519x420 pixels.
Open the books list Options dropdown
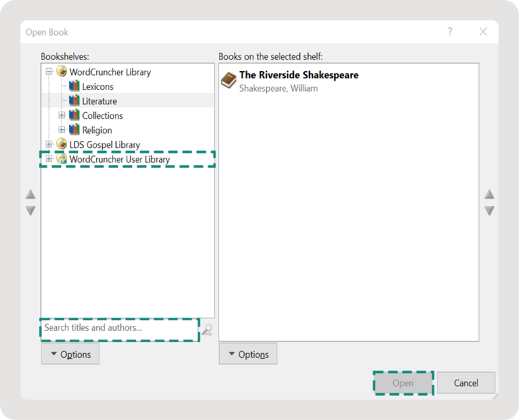[248, 354]
